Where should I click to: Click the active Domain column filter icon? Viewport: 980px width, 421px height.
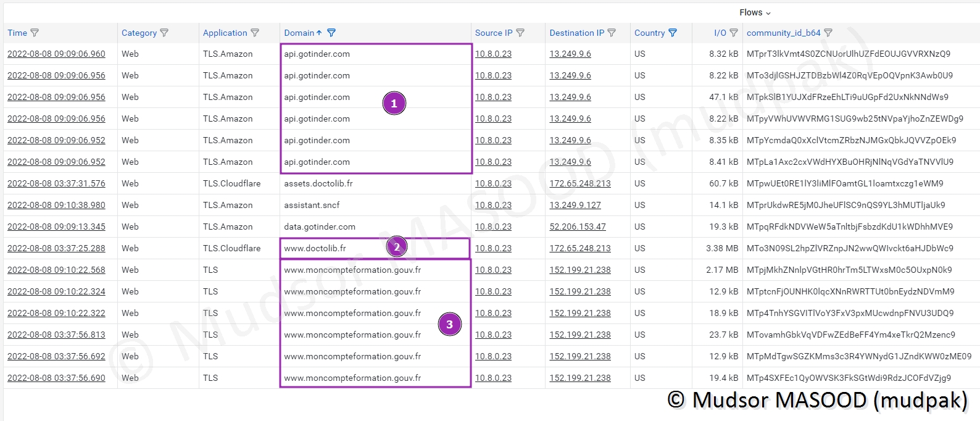tap(331, 33)
